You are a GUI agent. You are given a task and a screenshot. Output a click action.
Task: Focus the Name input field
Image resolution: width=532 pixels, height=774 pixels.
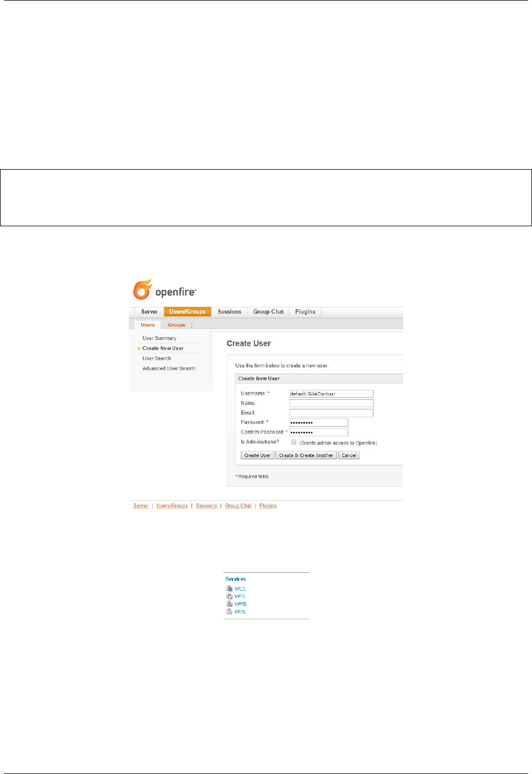tap(331, 403)
